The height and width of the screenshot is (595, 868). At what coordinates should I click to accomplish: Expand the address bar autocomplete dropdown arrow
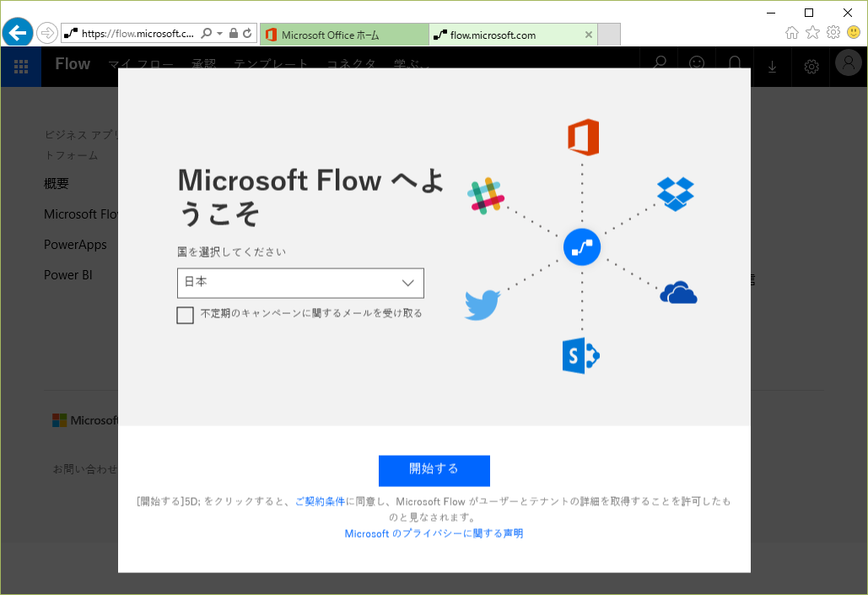point(220,33)
